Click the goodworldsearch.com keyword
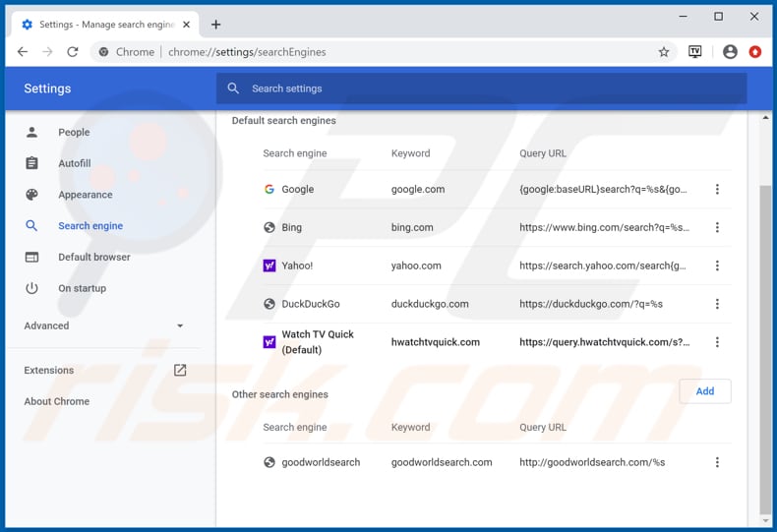Screen dimensions: 777x532 [442, 461]
